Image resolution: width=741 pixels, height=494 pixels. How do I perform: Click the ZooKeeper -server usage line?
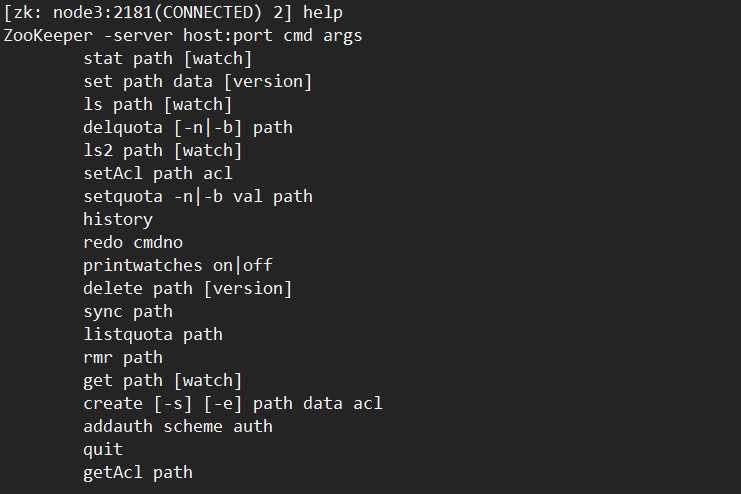click(x=183, y=35)
